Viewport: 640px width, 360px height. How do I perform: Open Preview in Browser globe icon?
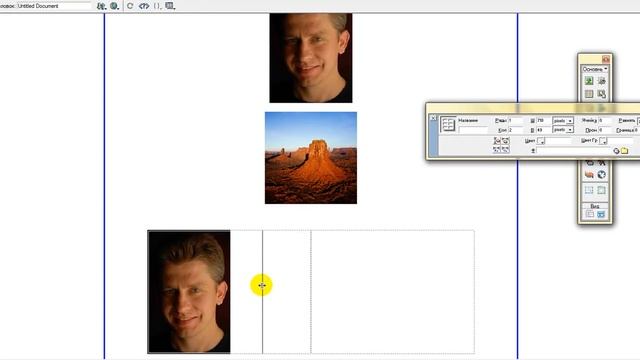tap(114, 6)
